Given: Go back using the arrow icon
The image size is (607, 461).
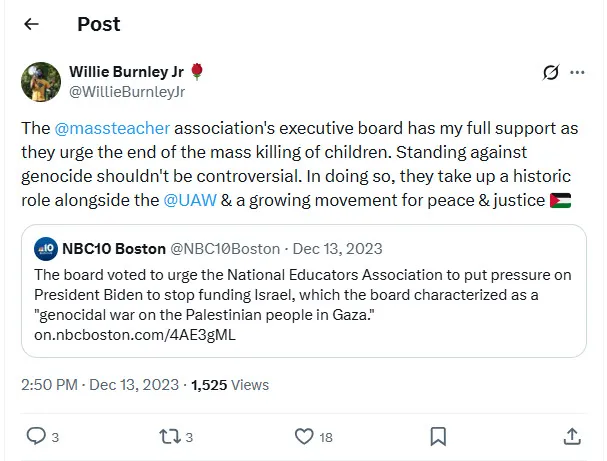Looking at the screenshot, I should click(x=31, y=25).
